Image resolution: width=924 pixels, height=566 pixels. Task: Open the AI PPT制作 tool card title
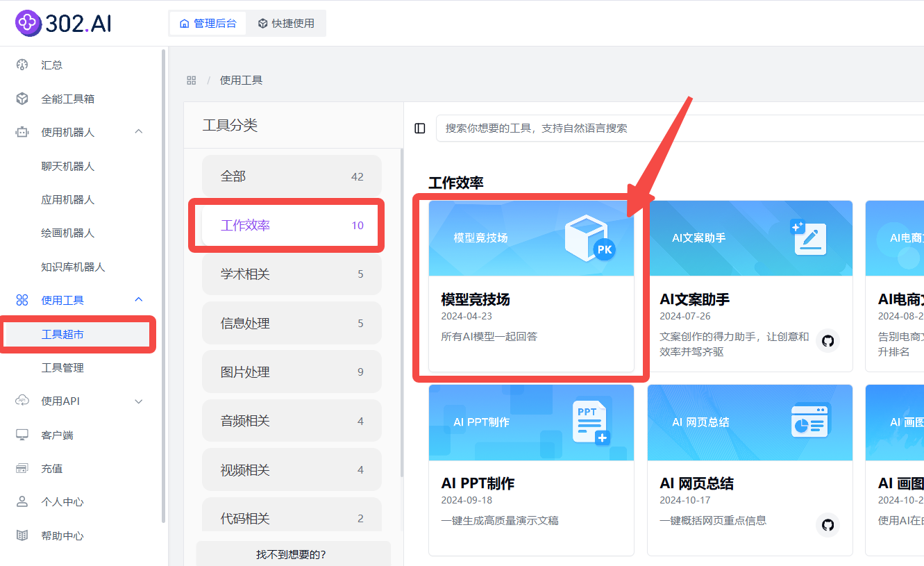click(478, 483)
